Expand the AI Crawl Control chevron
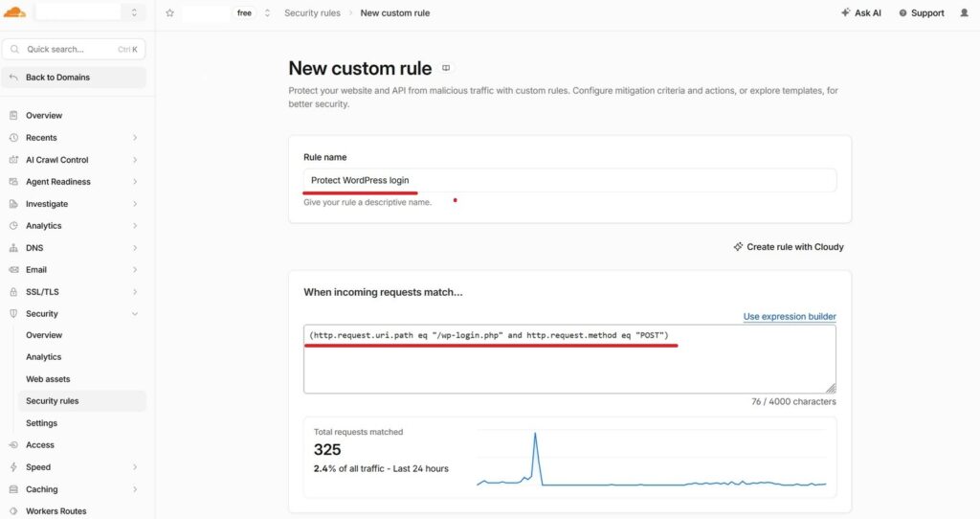This screenshot has width=980, height=519. click(x=135, y=160)
